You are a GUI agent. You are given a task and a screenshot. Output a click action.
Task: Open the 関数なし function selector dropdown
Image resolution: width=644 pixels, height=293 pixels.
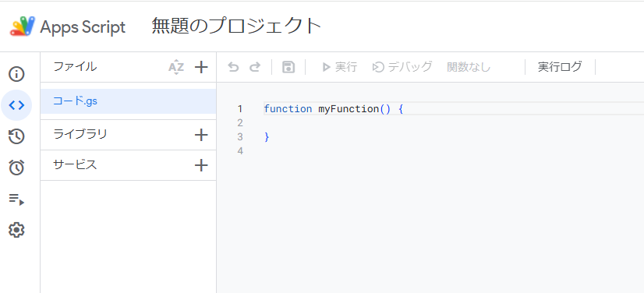point(469,67)
